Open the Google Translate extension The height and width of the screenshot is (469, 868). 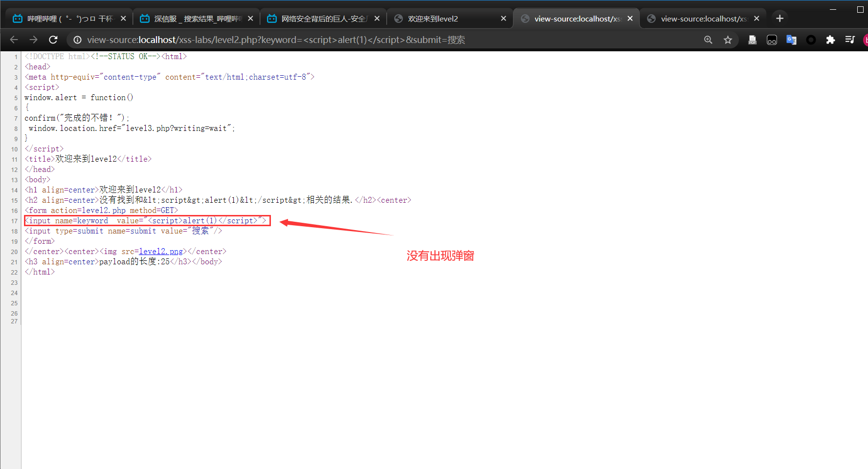pos(791,40)
